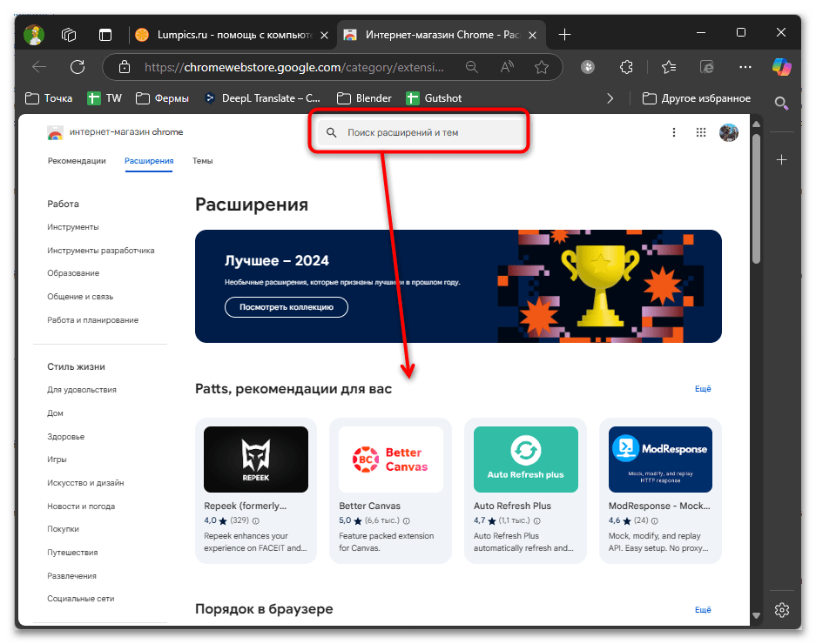Show more recommendations via first Ещё link

pos(703,389)
